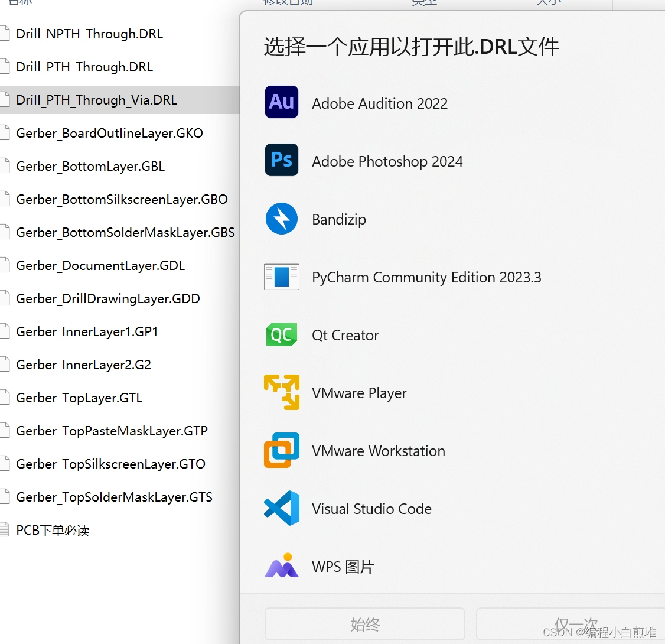Click the 仅一次 (Just once) button
Screen dimensions: 665x644
[571, 624]
